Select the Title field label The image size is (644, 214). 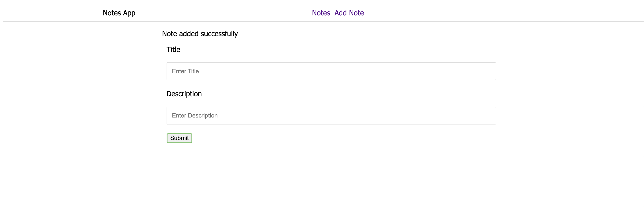pyautogui.click(x=173, y=49)
